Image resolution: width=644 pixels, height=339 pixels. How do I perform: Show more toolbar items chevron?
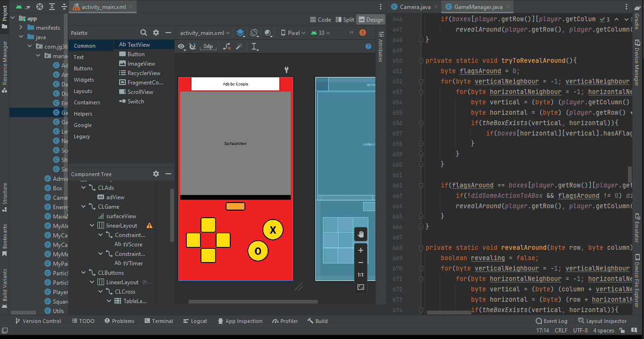[x=351, y=33]
